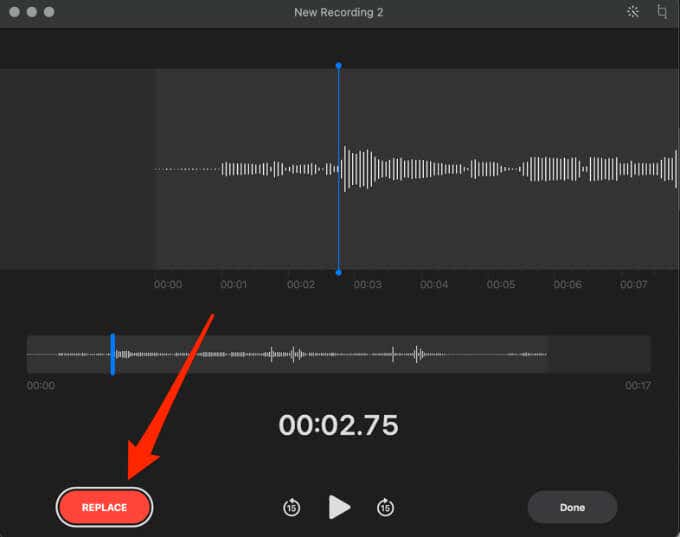
Task: Click the 00:02.75 elapsed time display
Action: [x=338, y=425]
